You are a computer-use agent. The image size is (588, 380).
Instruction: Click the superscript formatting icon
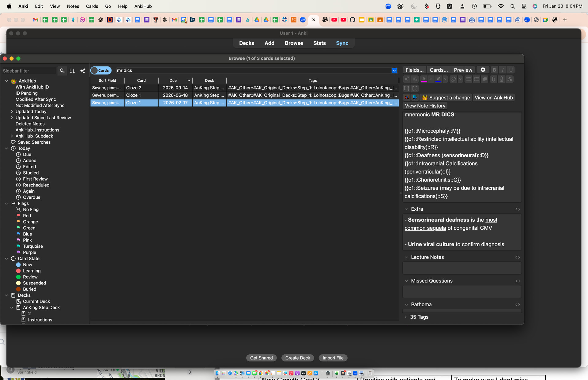pyautogui.click(x=406, y=79)
